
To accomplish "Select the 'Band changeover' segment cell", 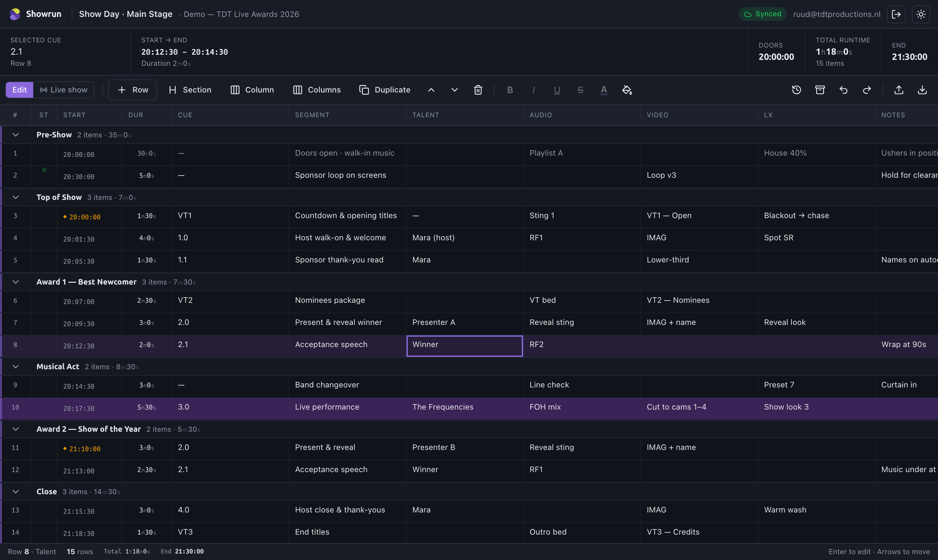I will pos(348,386).
